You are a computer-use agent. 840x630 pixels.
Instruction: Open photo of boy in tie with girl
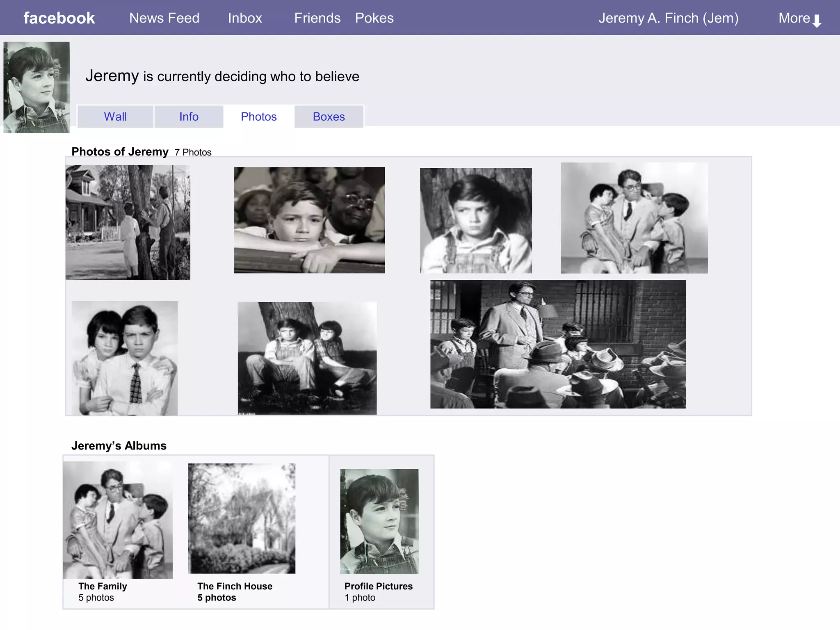(x=124, y=358)
